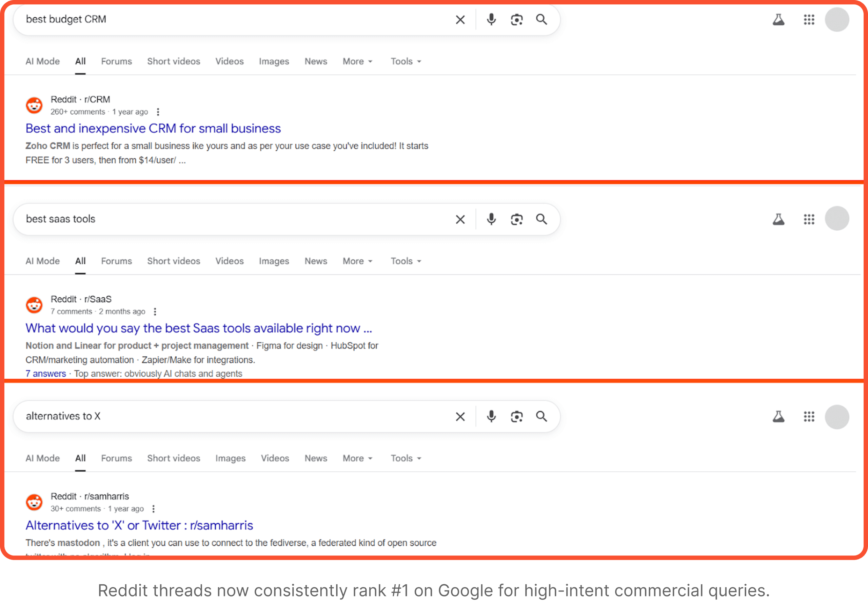
Task: Open Google apps grid beside 'alternatives to X'
Action: pos(809,416)
